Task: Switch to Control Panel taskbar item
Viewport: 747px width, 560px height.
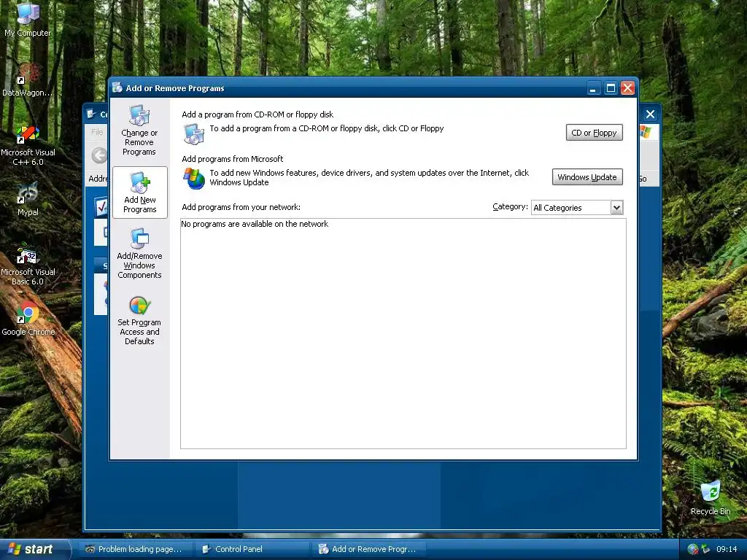Action: click(x=252, y=549)
